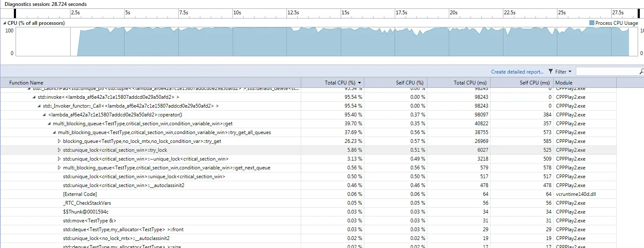Expand the unique_lock::try_lock node
Viewport: 644px width, 248px height.
tap(59, 150)
